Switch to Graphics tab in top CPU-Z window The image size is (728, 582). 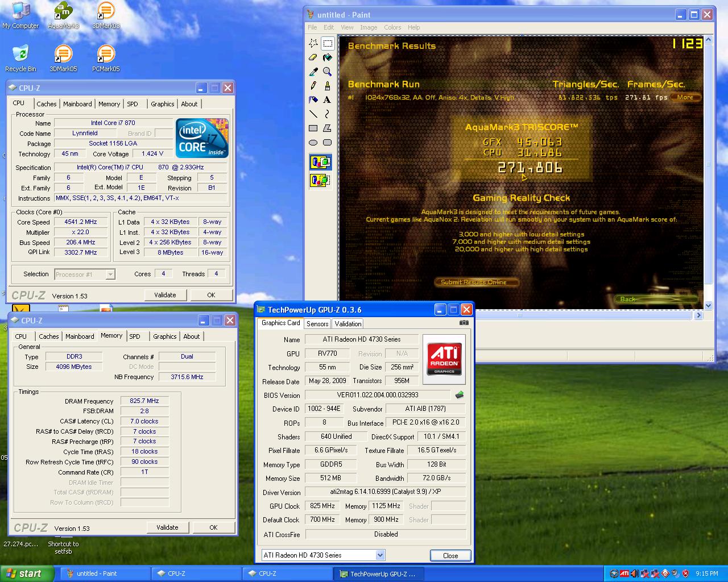click(163, 104)
